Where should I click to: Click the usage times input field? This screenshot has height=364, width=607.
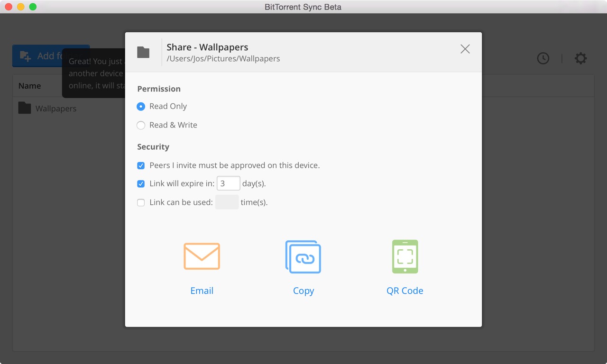(x=227, y=202)
